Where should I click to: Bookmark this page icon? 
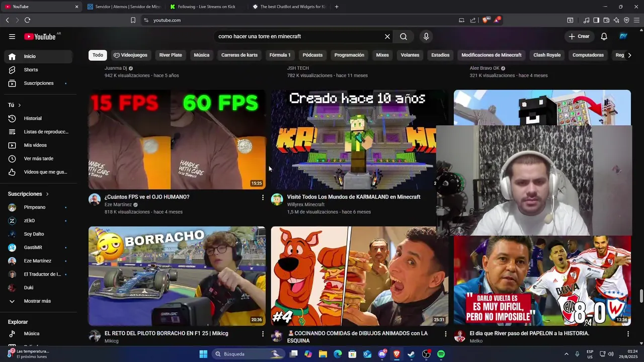coord(133,20)
